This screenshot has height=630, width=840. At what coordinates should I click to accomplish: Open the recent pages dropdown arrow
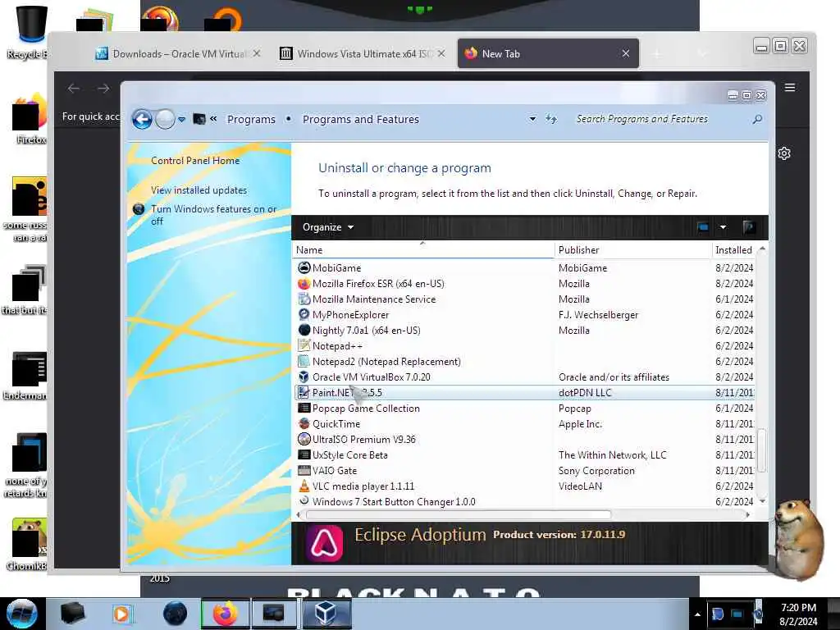[181, 119]
